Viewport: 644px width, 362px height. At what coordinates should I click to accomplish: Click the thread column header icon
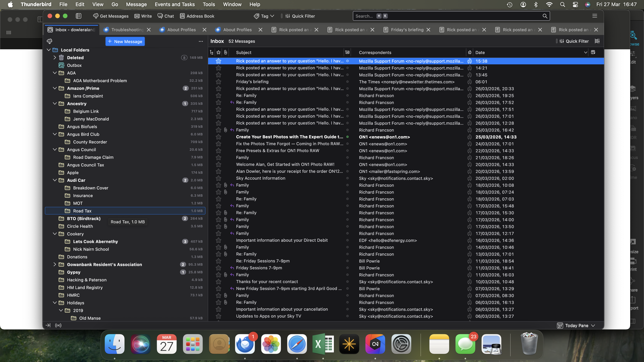coord(211,52)
